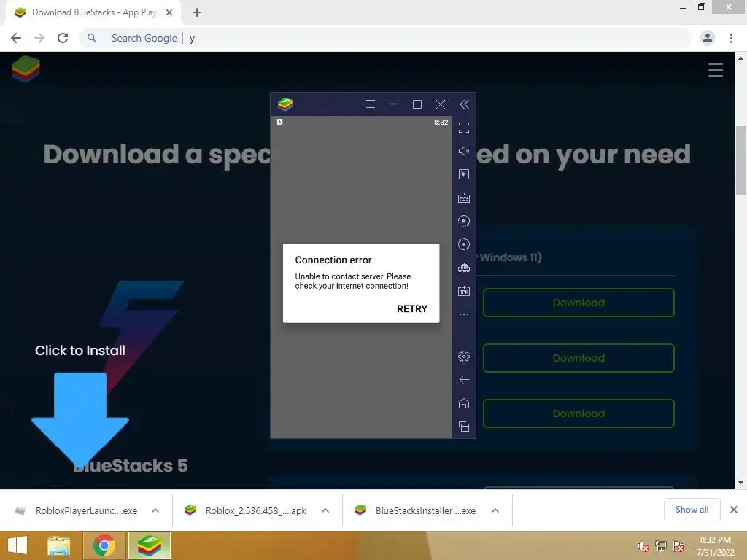Open BlueStacks recent apps icon
This screenshot has width=747, height=560.
(464, 427)
